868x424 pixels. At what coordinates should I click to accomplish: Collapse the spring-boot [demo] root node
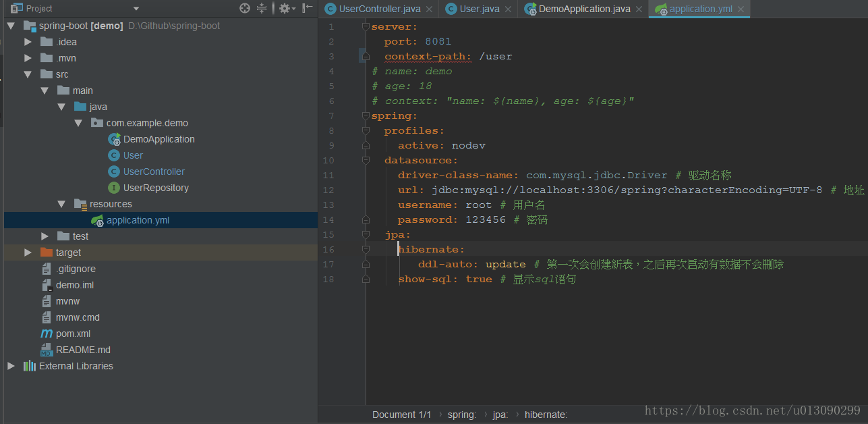click(11, 26)
